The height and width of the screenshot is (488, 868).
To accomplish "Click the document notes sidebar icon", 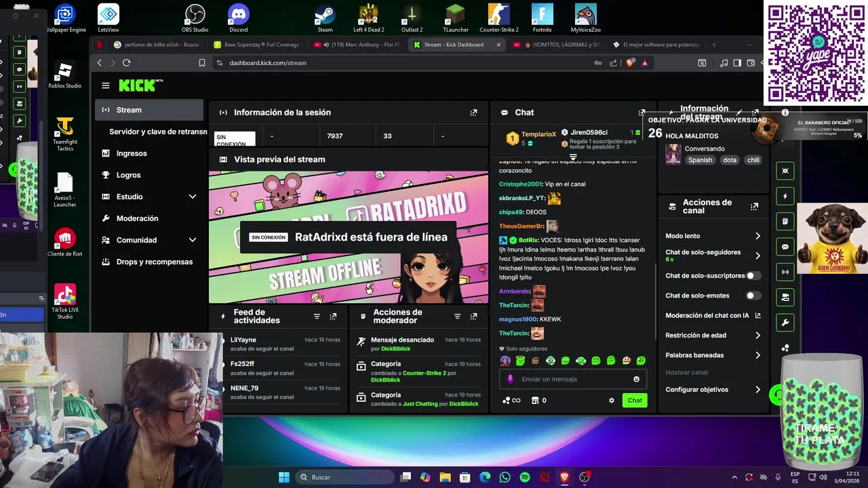I will pyautogui.click(x=785, y=222).
